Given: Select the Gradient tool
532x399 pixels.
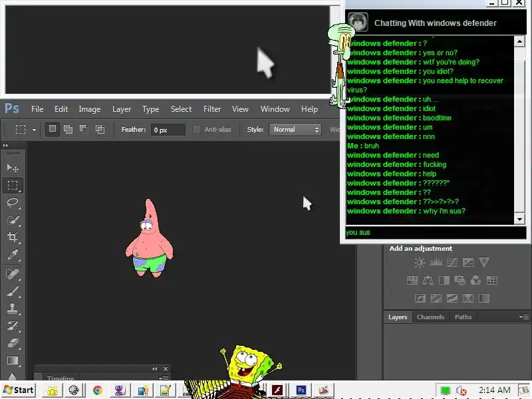Looking at the screenshot, I should [x=13, y=360].
